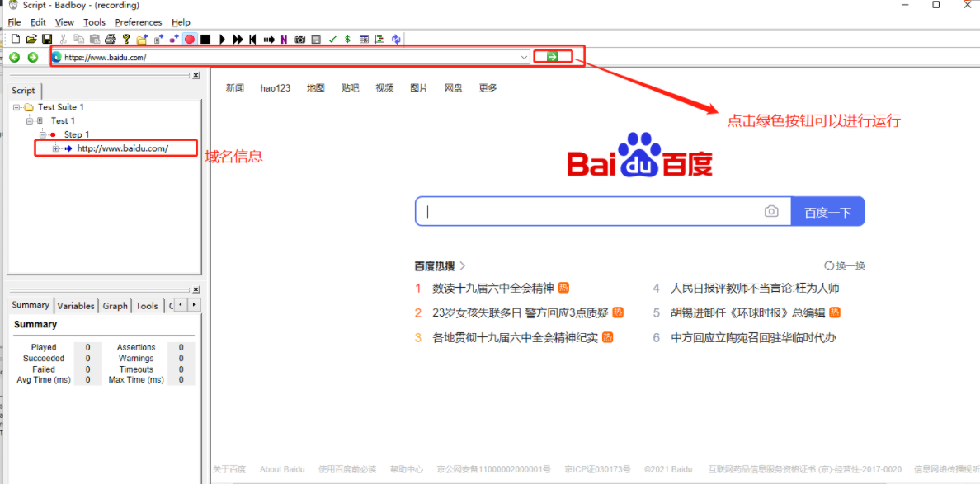Open the URL address dropdown arrow
This screenshot has height=484, width=980.
click(525, 57)
